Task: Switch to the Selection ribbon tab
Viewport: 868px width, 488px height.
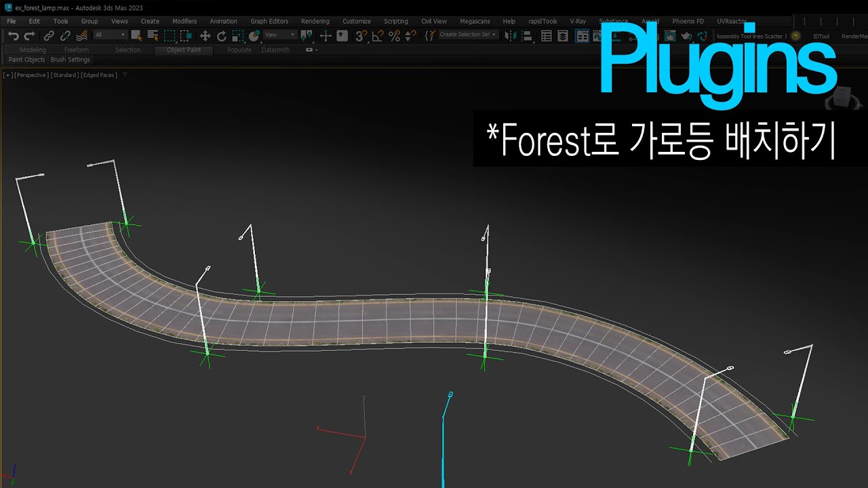Action: coord(128,49)
